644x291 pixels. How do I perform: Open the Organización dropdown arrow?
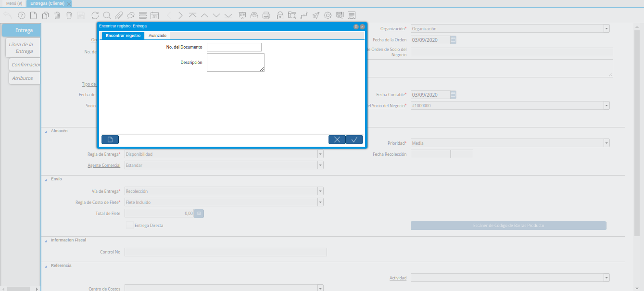(606, 29)
